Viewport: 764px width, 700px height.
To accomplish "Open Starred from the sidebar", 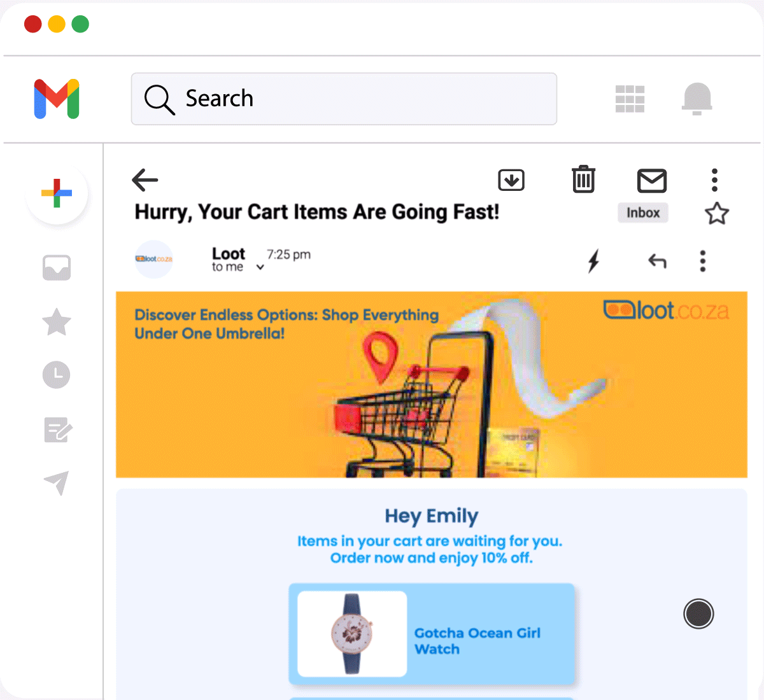I will pos(57,321).
